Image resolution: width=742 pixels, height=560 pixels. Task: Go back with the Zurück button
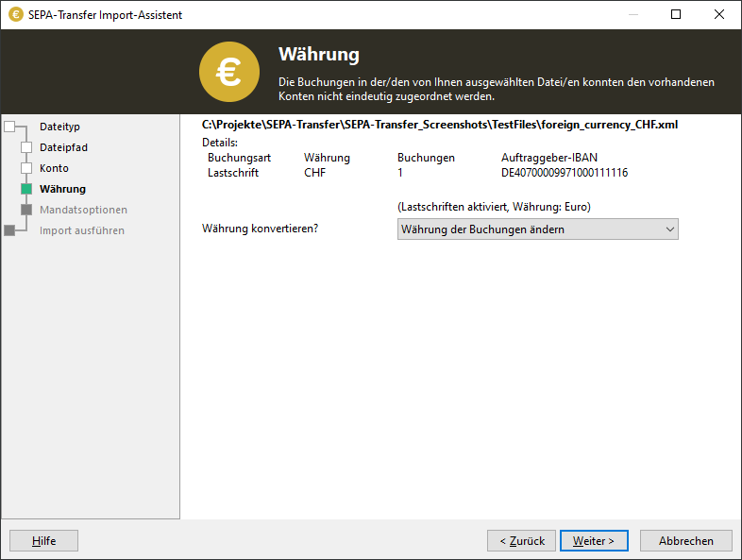(x=521, y=540)
